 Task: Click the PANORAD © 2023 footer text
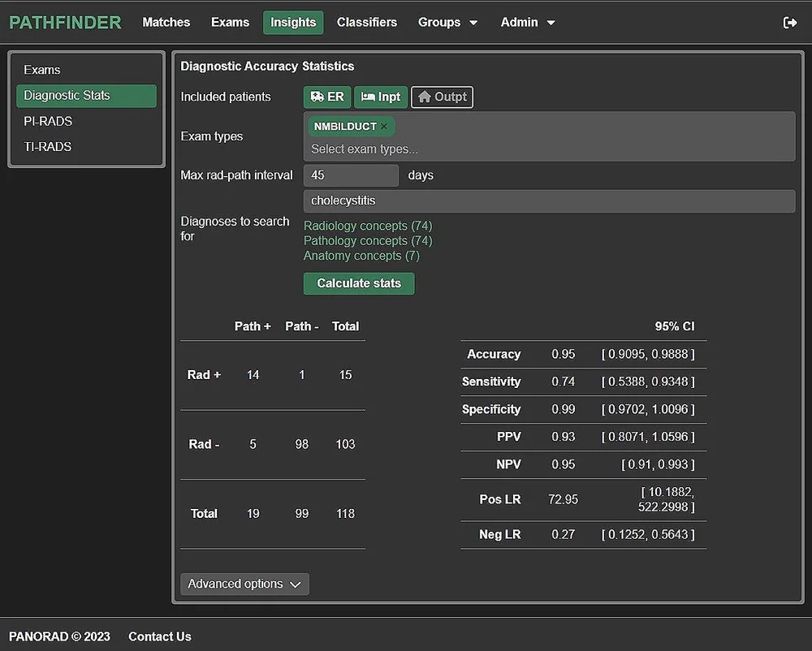59,636
